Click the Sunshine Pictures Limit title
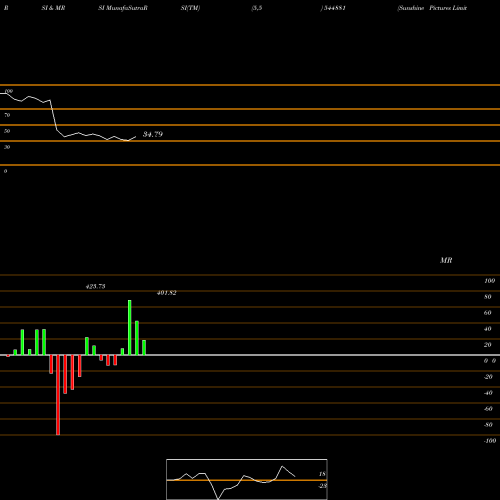This screenshot has width=500, height=500. click(x=432, y=8)
